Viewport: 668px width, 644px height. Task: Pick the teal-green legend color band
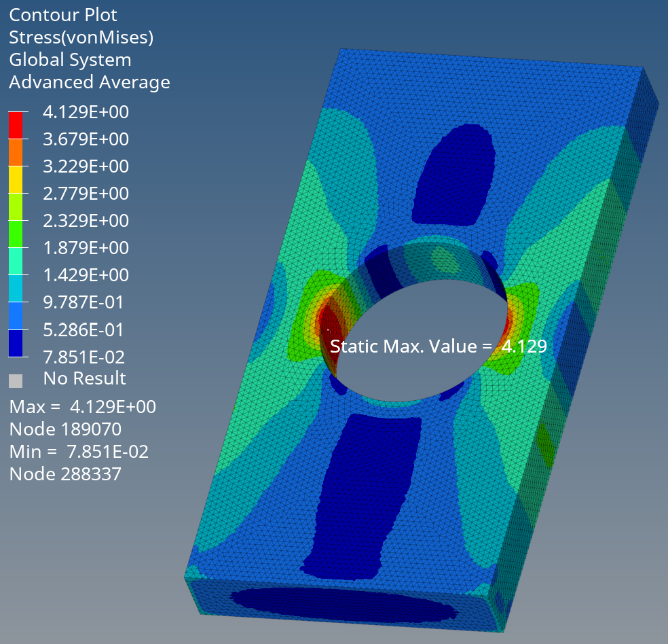(16, 262)
